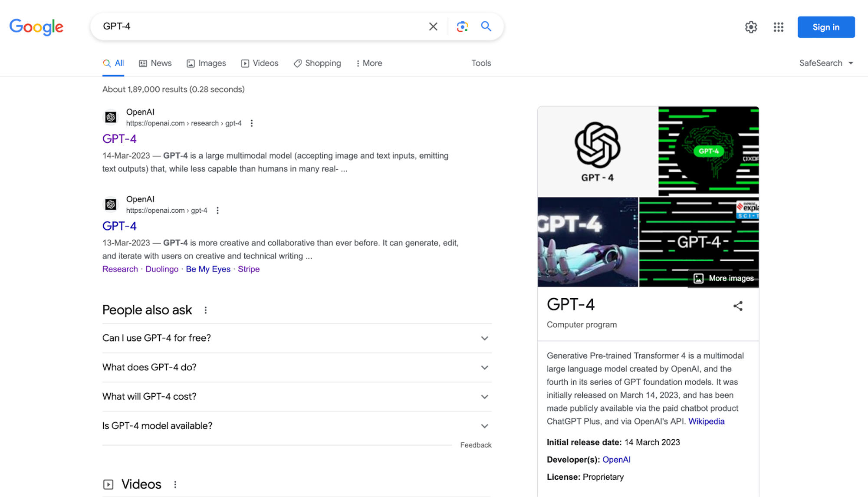The image size is (868, 497).
Task: Click the Google Lens camera icon
Action: tap(462, 26)
